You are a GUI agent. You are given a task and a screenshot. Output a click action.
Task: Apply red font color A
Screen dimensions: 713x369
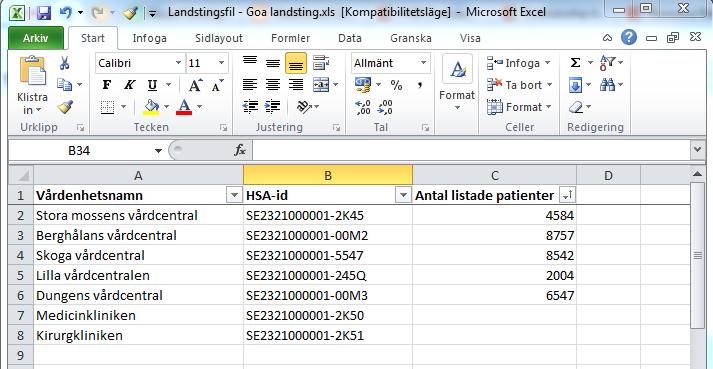tap(184, 107)
